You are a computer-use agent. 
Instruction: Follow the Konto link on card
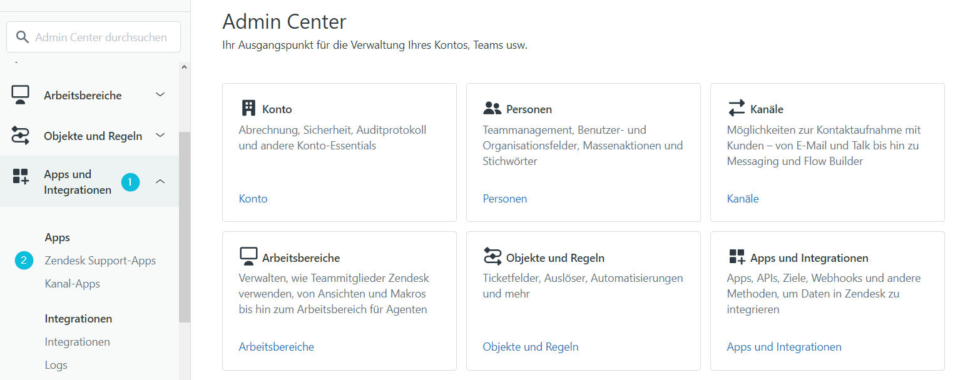coord(253,199)
